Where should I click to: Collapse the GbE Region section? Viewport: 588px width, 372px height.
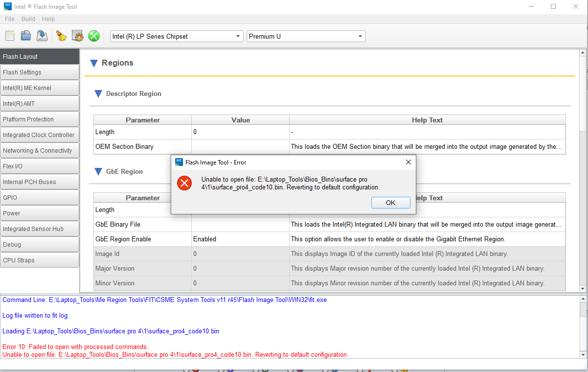click(x=98, y=172)
